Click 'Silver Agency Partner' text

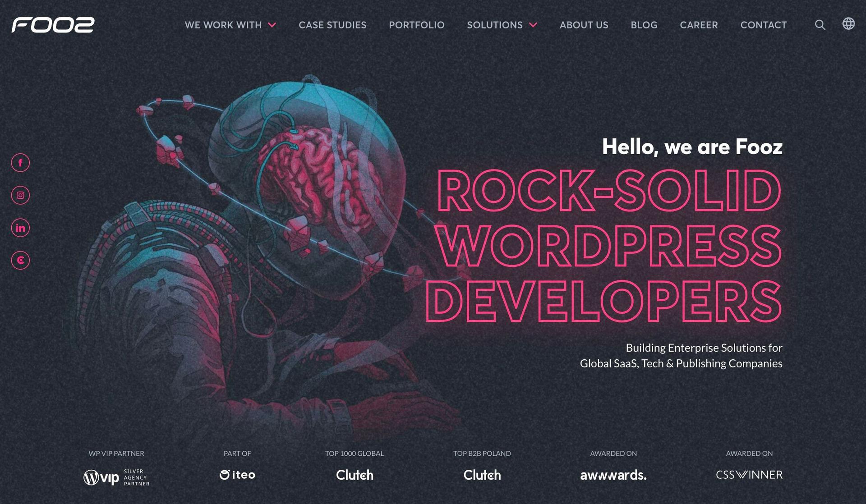click(x=137, y=477)
